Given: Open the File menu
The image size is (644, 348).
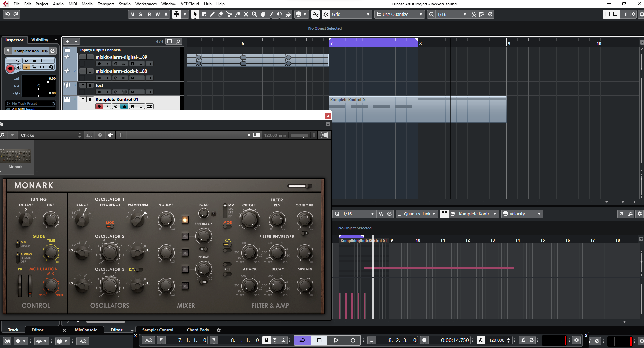Looking at the screenshot, I should click(17, 4).
